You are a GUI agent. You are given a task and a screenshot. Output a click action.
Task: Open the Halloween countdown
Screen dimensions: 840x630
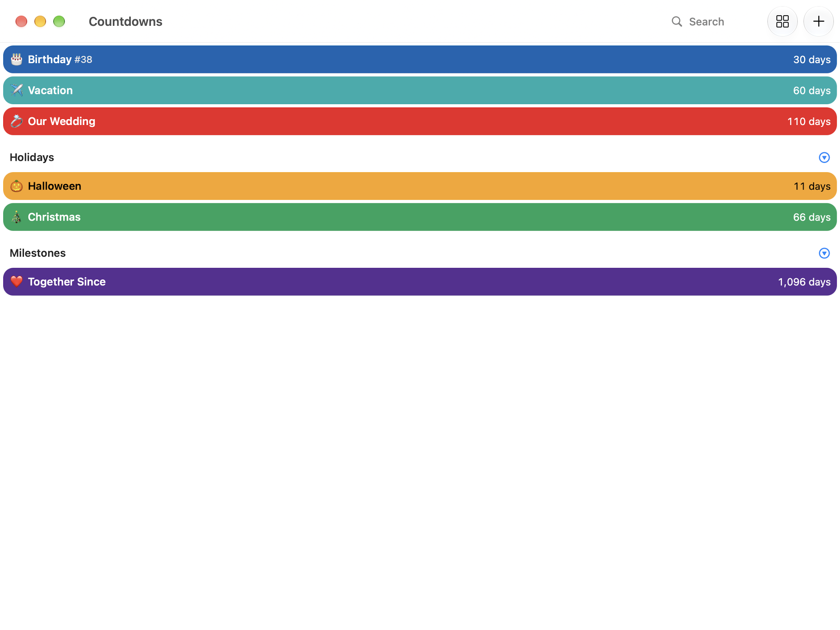420,186
